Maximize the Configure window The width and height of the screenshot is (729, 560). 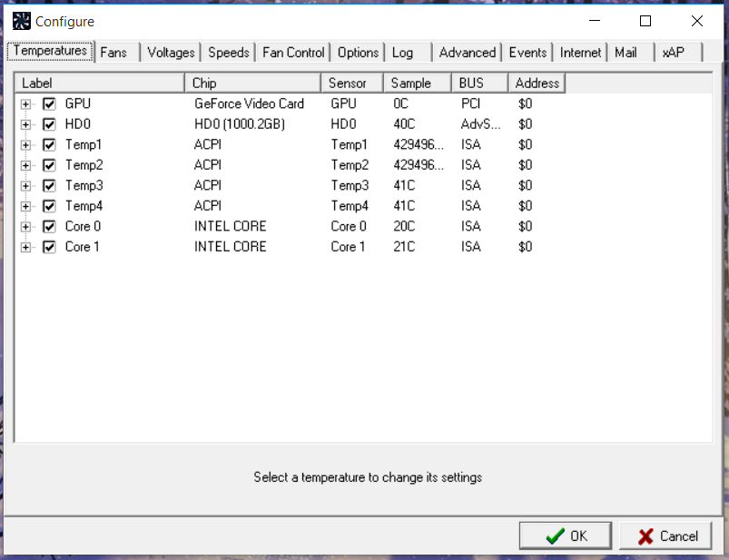pyautogui.click(x=645, y=21)
